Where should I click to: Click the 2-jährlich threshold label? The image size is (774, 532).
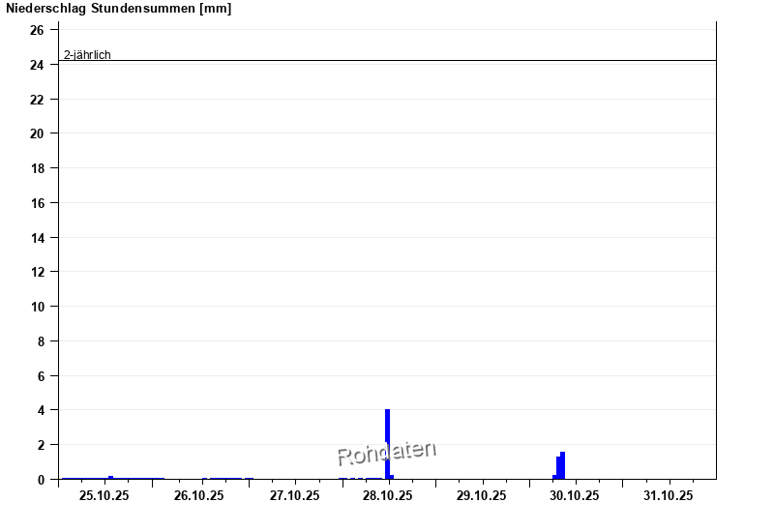[87, 55]
